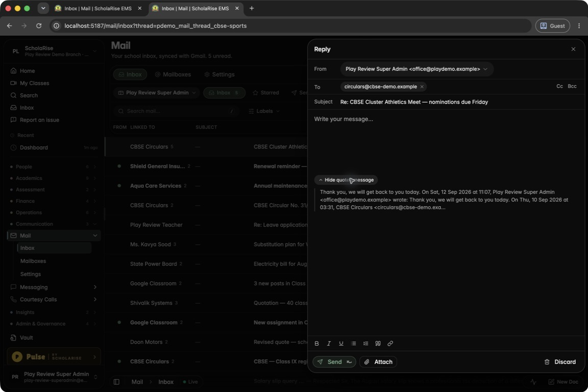
Task: Click the message body text area
Action: (x=446, y=142)
